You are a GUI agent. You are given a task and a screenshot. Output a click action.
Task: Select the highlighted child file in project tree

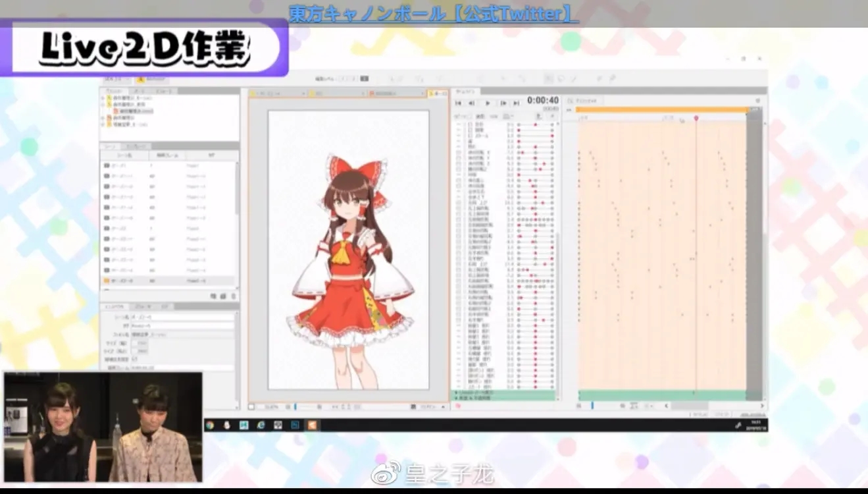tap(134, 111)
